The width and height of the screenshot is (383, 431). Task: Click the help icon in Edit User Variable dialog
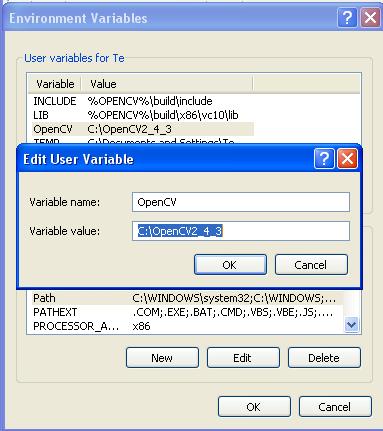point(324,158)
